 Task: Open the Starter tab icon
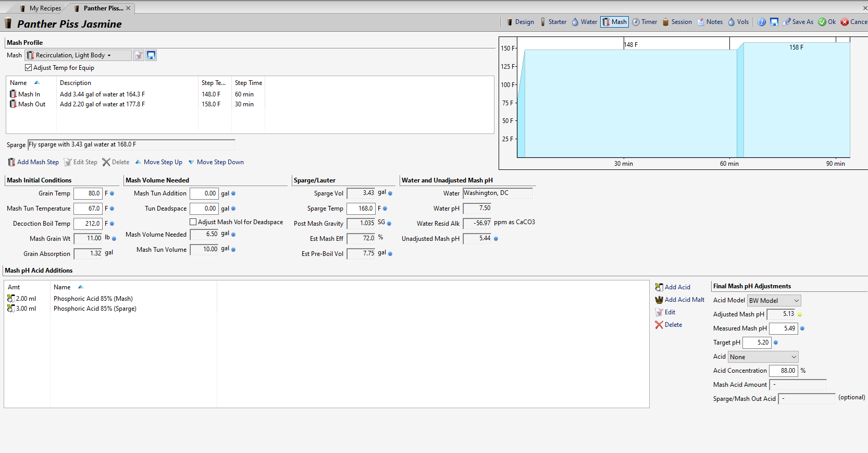pyautogui.click(x=543, y=22)
